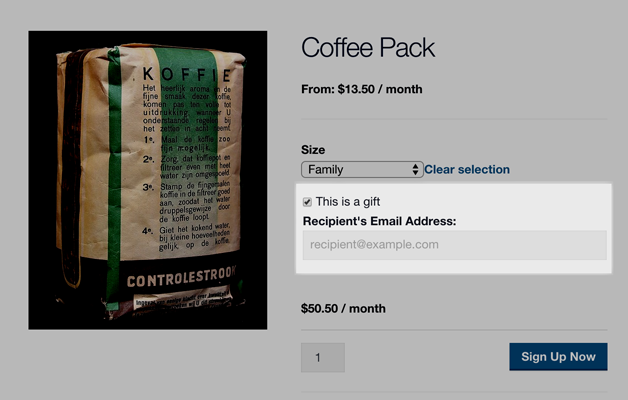Viewport: 628px width, 400px height.
Task: Click the arrows on the Size select
Action: point(415,170)
